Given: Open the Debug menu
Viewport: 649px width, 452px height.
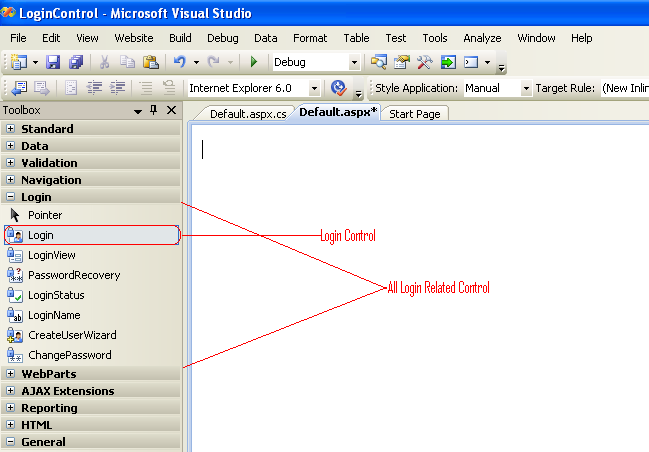Looking at the screenshot, I should coord(223,38).
